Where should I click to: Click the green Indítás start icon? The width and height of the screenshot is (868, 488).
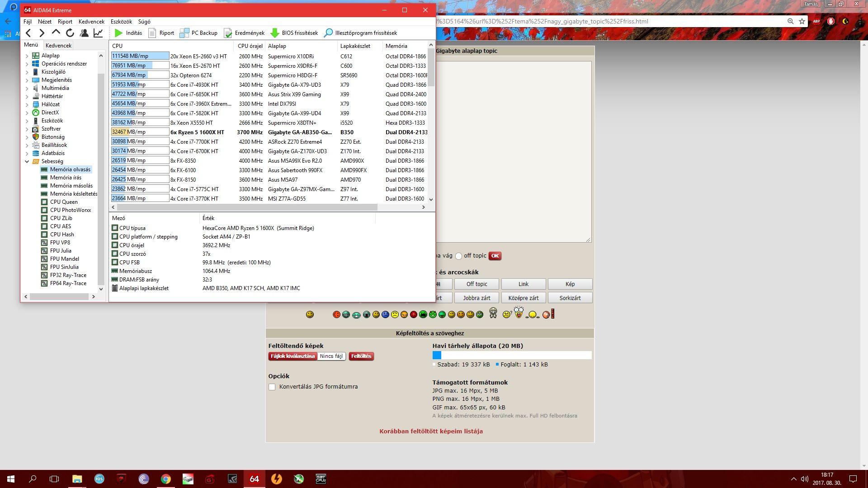click(x=118, y=33)
